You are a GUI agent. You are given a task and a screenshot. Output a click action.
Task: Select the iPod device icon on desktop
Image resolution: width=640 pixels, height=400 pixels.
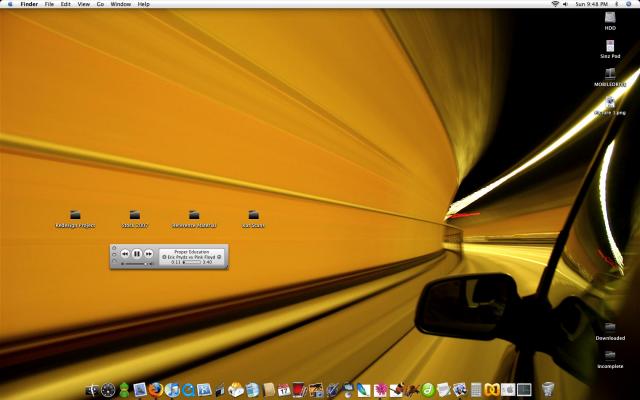tap(610, 46)
